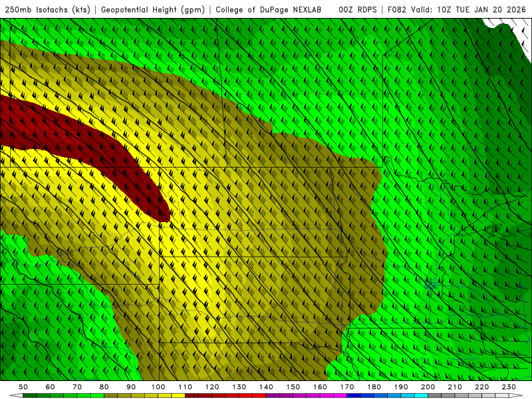This screenshot has height=399, width=532.
Task: Click the '00Z RDPS' model run label
Action: [x=358, y=9]
